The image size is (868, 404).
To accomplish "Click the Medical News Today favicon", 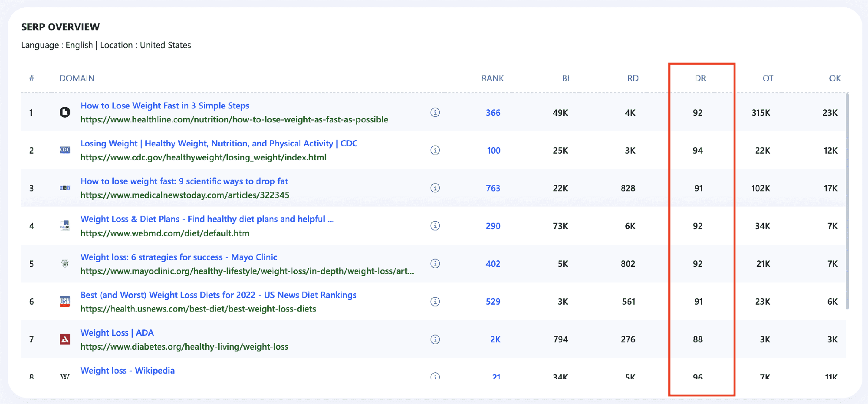I will click(65, 188).
